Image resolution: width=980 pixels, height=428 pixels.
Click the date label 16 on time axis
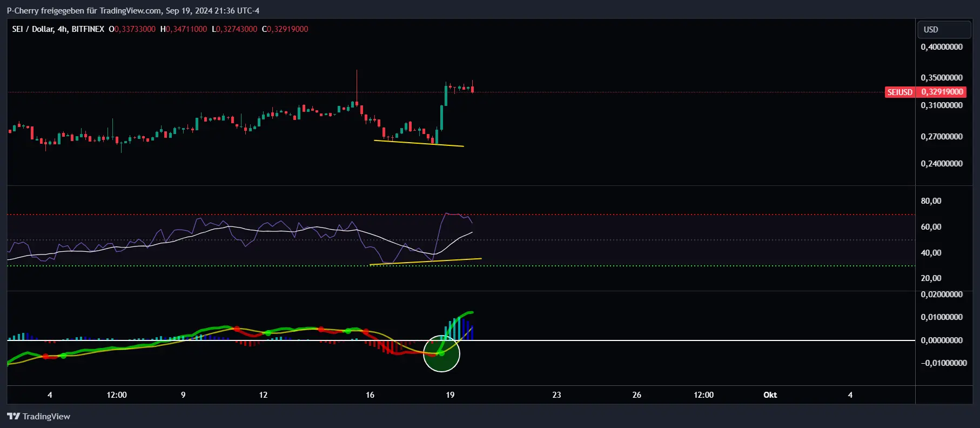tap(370, 395)
